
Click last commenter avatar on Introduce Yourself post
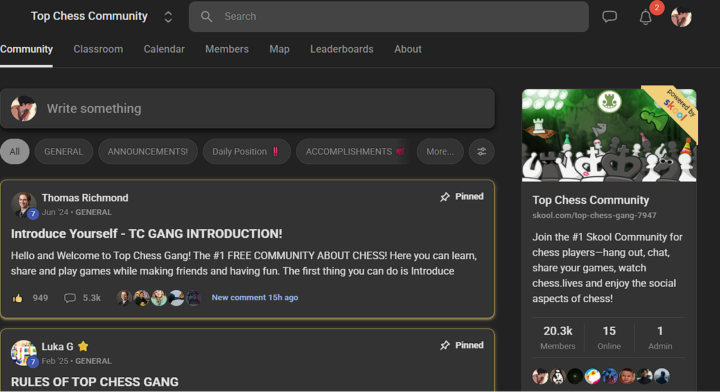[193, 298]
